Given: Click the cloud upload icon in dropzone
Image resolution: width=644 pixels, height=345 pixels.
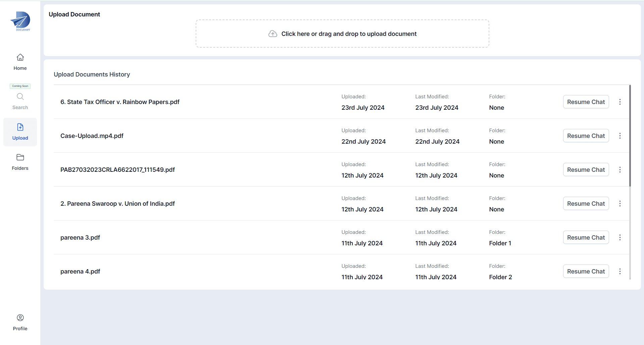Looking at the screenshot, I should [273, 34].
